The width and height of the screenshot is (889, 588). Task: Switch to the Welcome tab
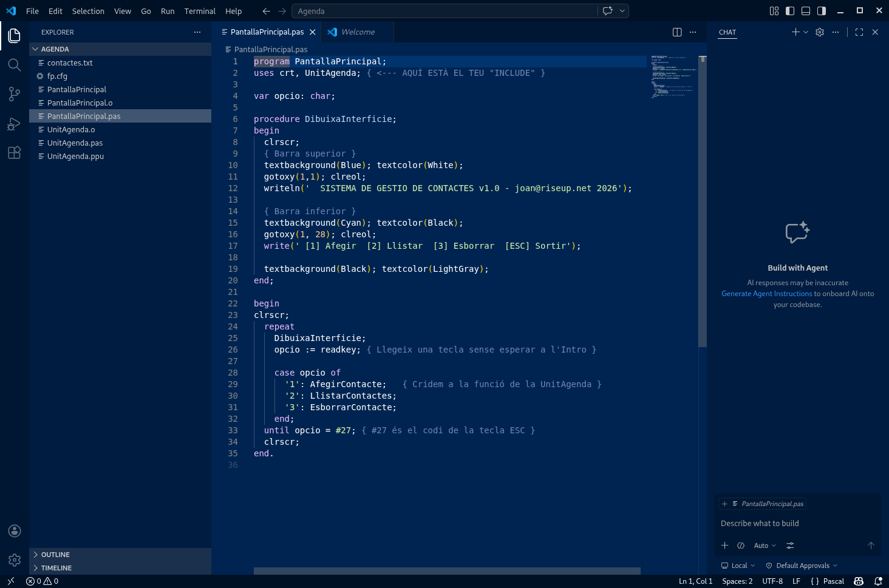[x=357, y=32]
